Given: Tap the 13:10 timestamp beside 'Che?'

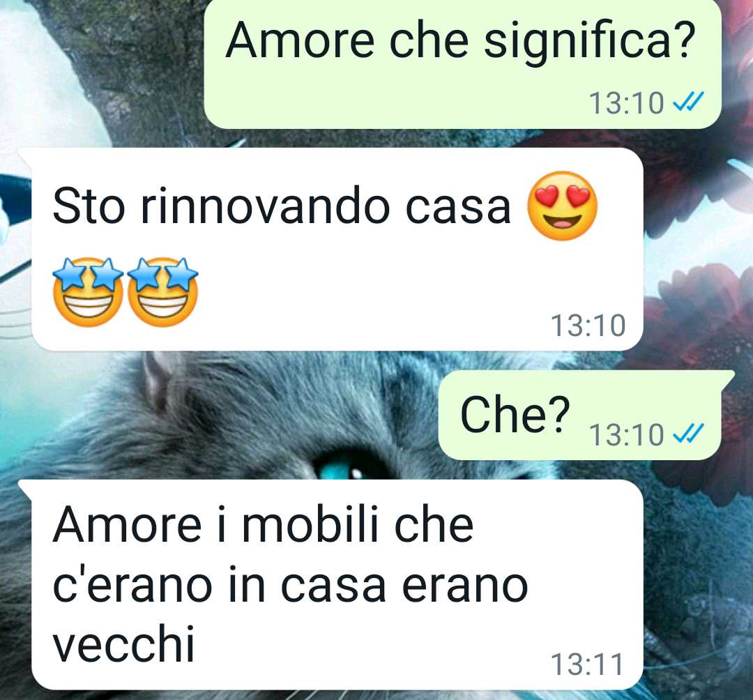Looking at the screenshot, I should click(626, 435).
